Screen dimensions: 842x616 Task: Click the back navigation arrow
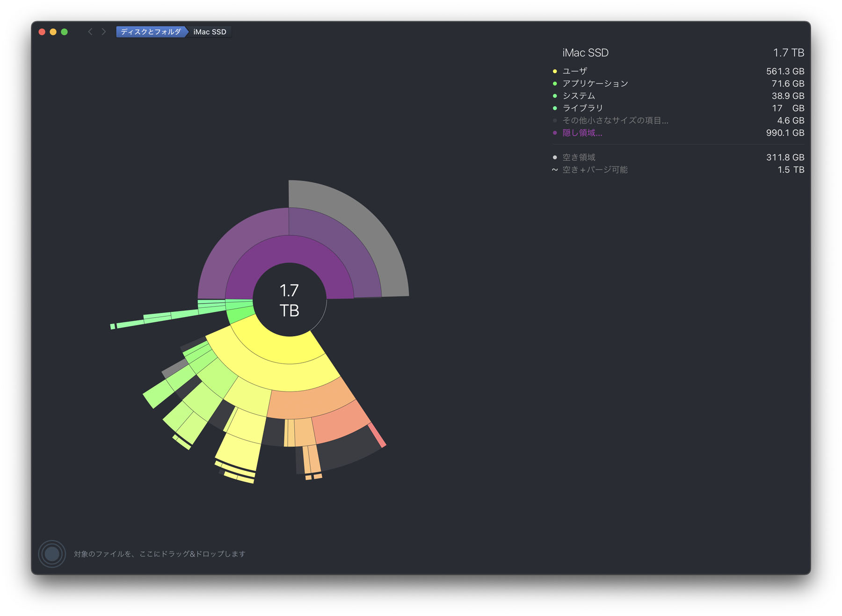(x=90, y=32)
